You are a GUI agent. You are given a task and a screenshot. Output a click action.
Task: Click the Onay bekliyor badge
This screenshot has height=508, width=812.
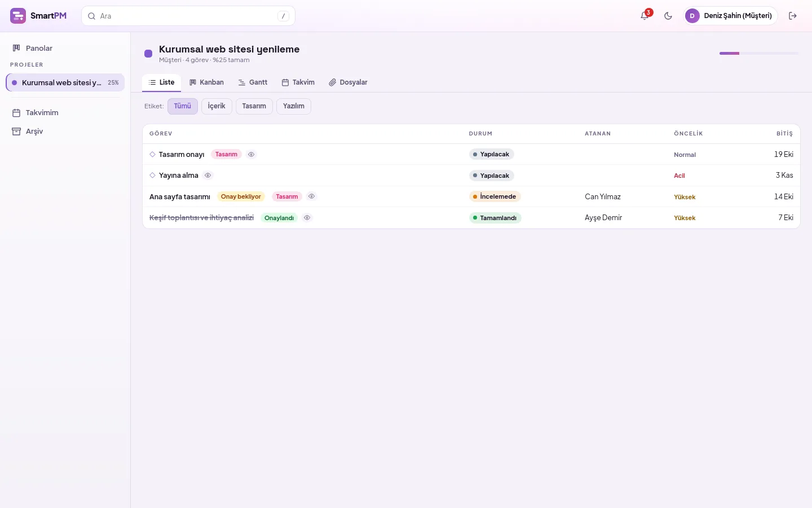click(x=241, y=196)
